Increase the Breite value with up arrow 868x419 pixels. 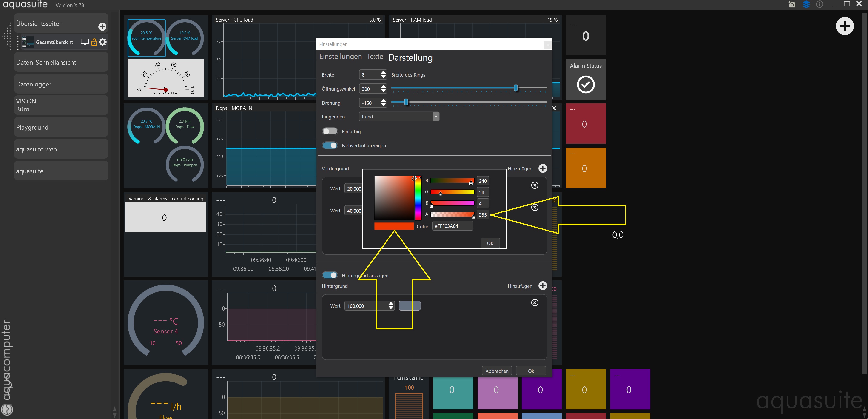tap(383, 72)
